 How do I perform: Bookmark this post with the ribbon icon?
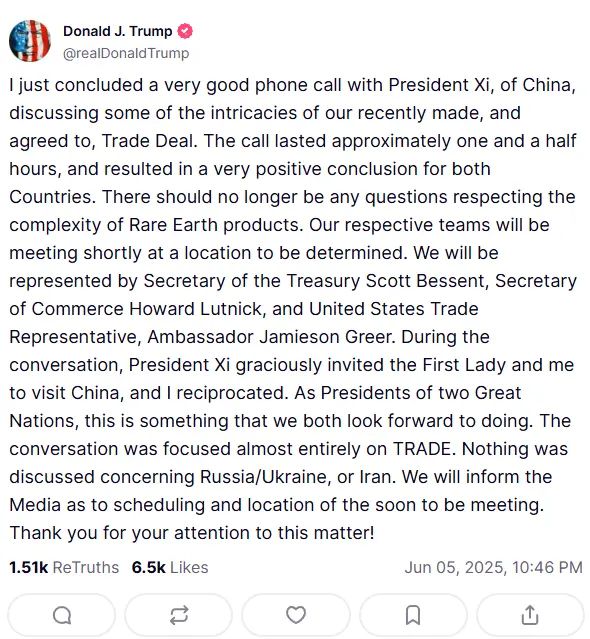point(413,615)
